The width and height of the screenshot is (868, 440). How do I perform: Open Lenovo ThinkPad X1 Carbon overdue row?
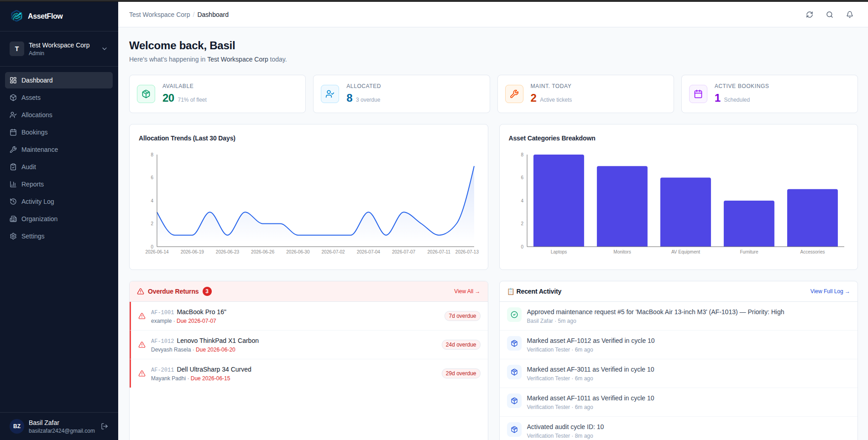[309, 345]
